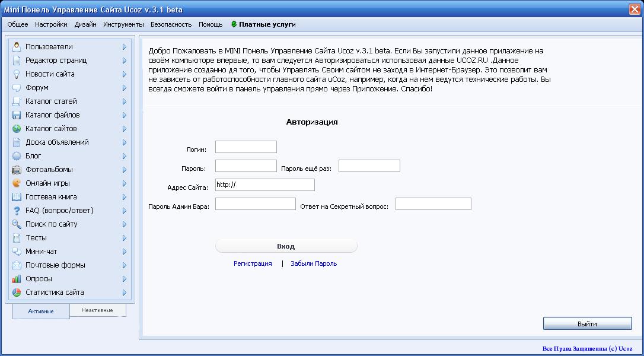Select the Онлайн игры list row
The width and height of the screenshot is (644, 356).
click(x=70, y=183)
